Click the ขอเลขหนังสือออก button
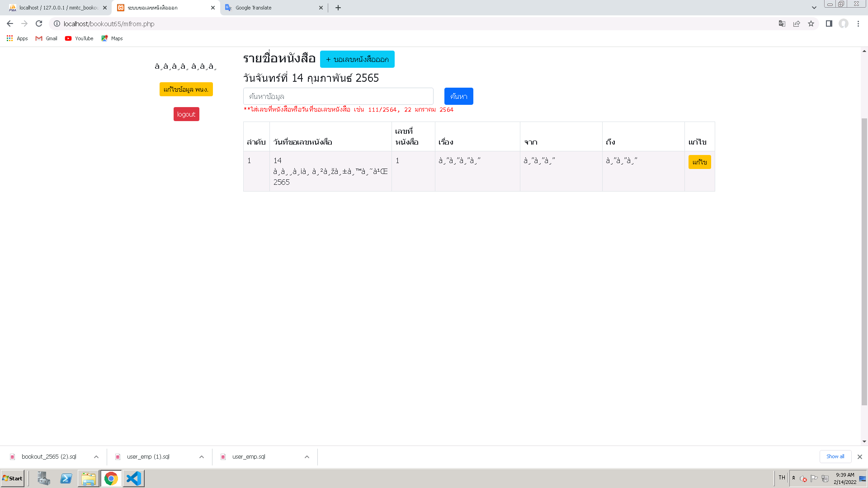868x488 pixels. 358,59
